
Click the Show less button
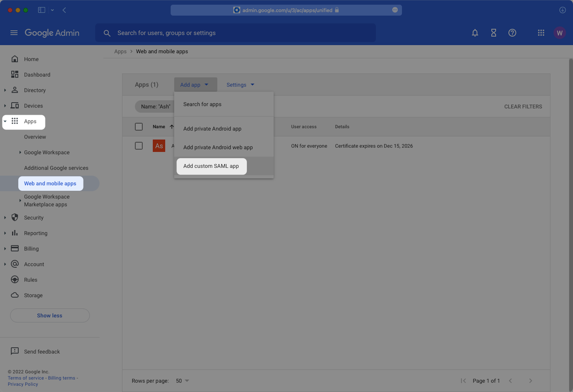coord(50,315)
